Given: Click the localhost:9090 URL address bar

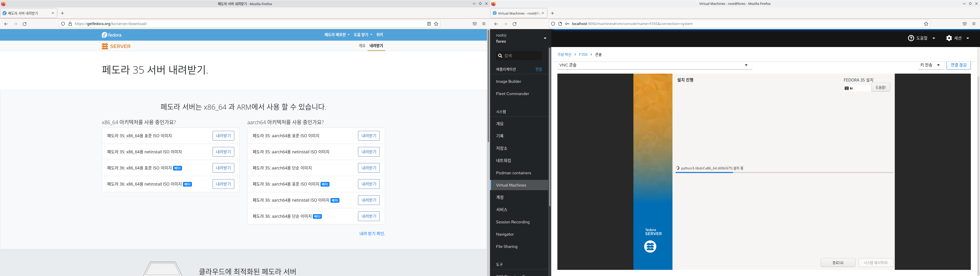Looking at the screenshot, I should click(740, 24).
